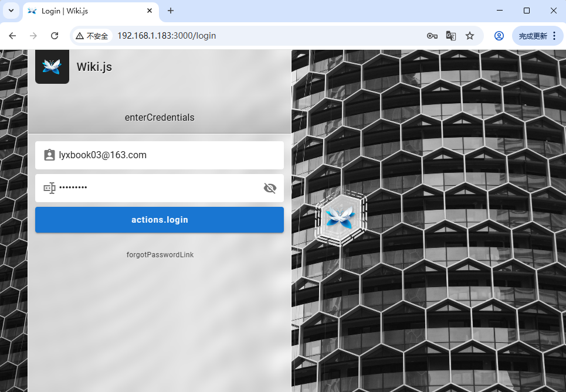
Task: Click the enterCredentials heading text
Action: pos(160,118)
